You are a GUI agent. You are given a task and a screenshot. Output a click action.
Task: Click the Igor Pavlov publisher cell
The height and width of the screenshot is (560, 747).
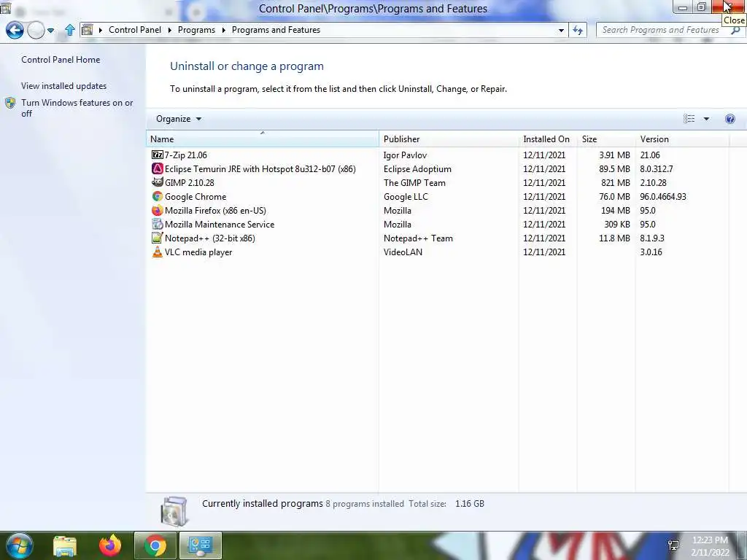click(405, 155)
